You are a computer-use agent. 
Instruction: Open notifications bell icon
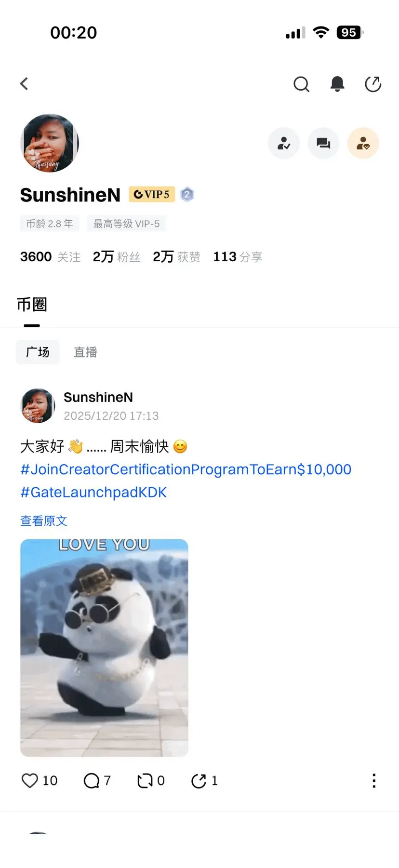click(337, 84)
